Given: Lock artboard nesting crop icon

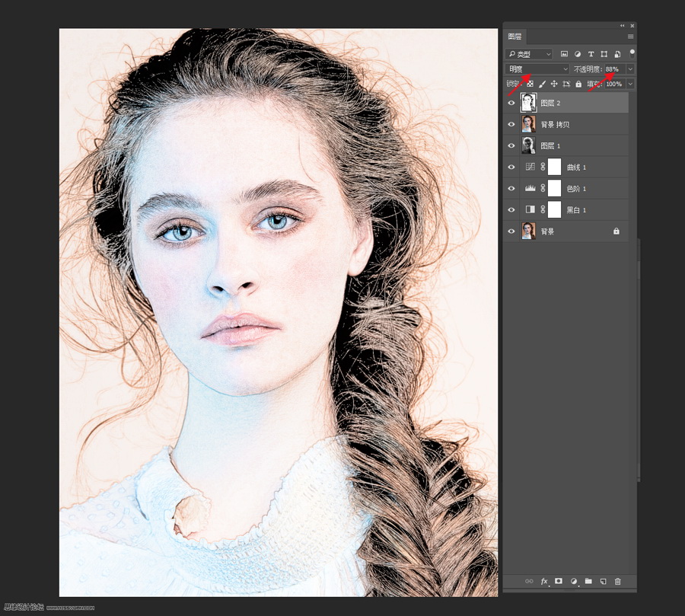Looking at the screenshot, I should 566,84.
